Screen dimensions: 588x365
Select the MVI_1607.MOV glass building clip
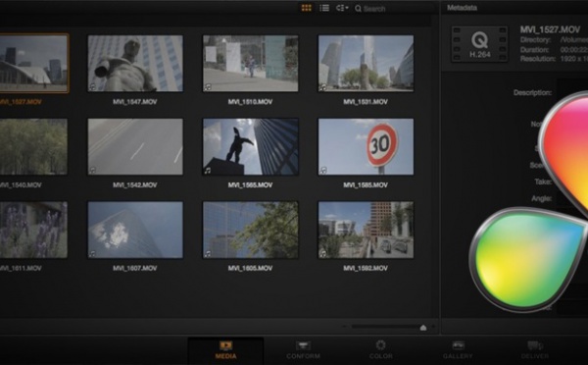click(x=135, y=230)
